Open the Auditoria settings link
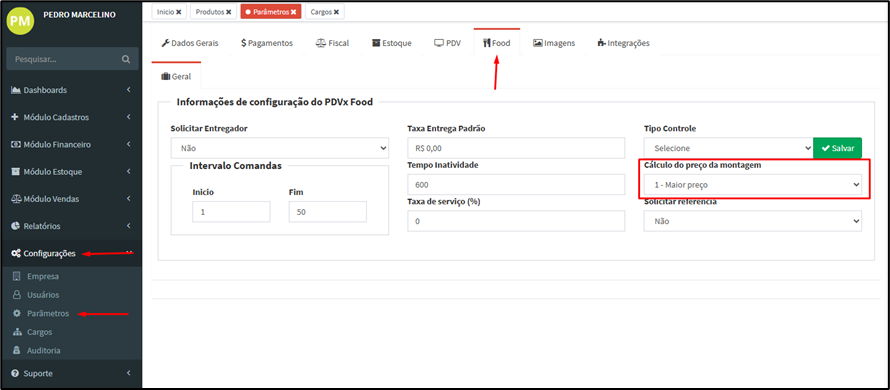890x390 pixels. (x=44, y=350)
